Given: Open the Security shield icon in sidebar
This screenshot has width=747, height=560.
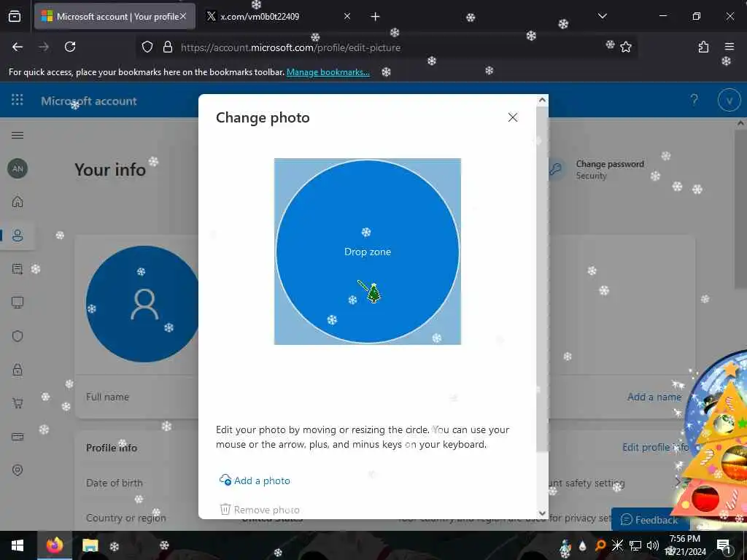Looking at the screenshot, I should coord(18,336).
